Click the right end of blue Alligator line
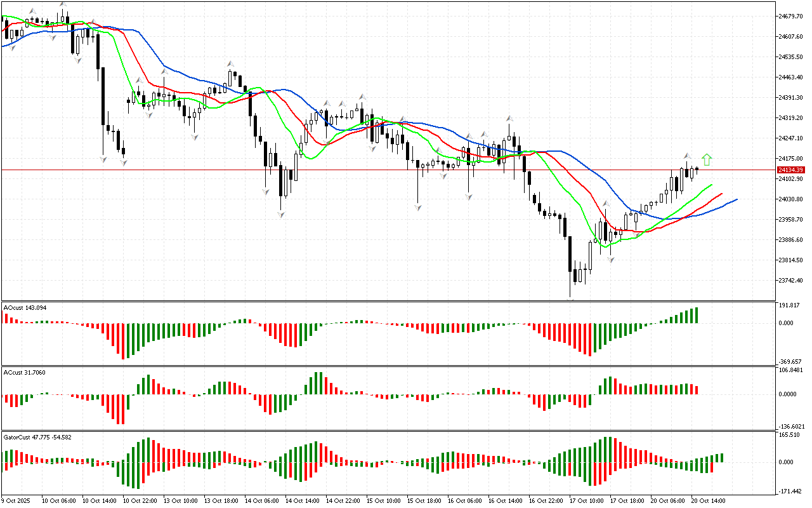Screen dimensions: 812x508 coord(736,199)
